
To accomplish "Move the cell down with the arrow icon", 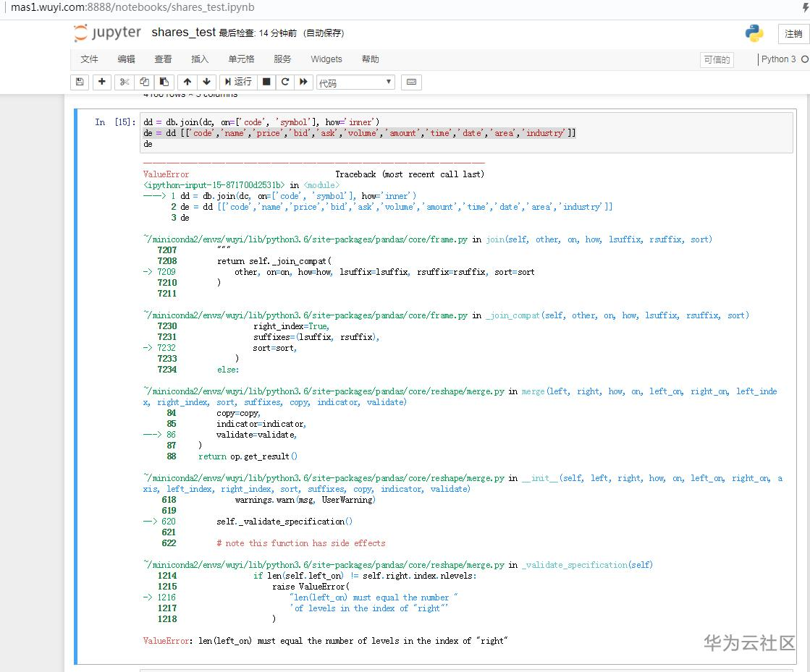I will [206, 82].
